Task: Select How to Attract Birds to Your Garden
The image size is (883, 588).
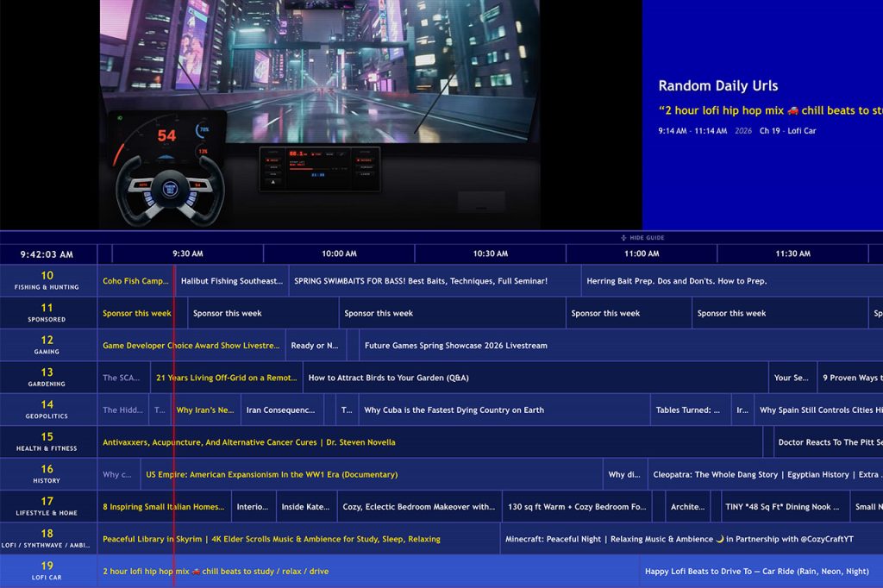Action: click(388, 378)
